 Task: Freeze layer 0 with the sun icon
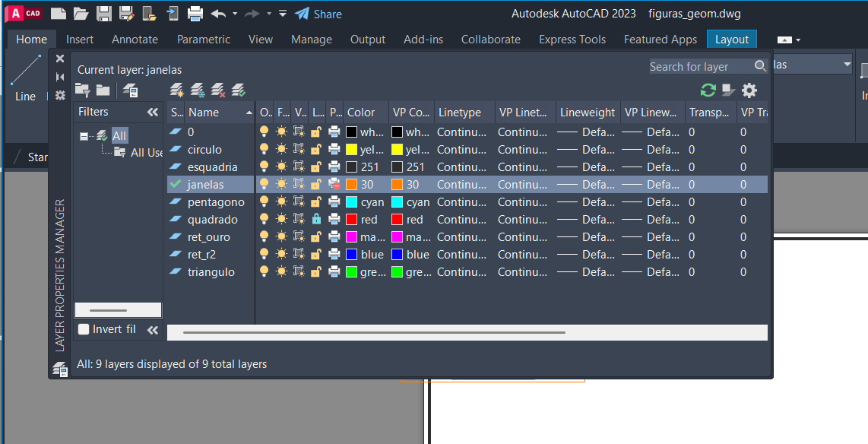point(282,132)
